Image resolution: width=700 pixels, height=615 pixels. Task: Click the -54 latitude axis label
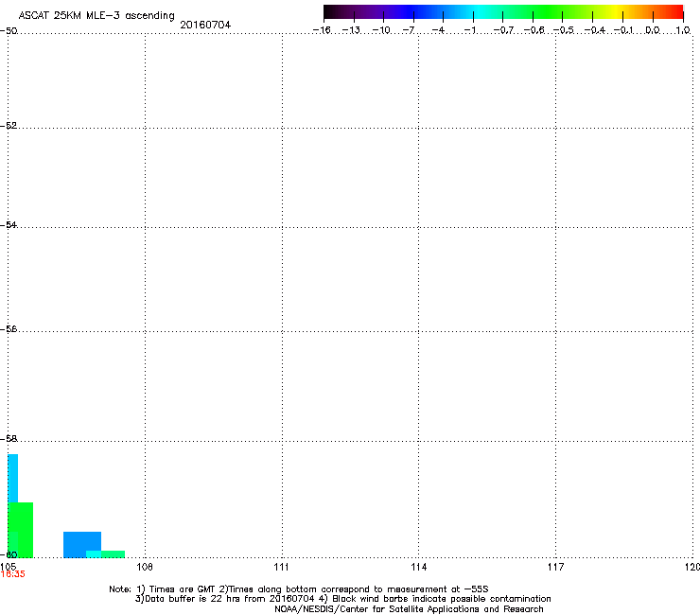(9, 224)
